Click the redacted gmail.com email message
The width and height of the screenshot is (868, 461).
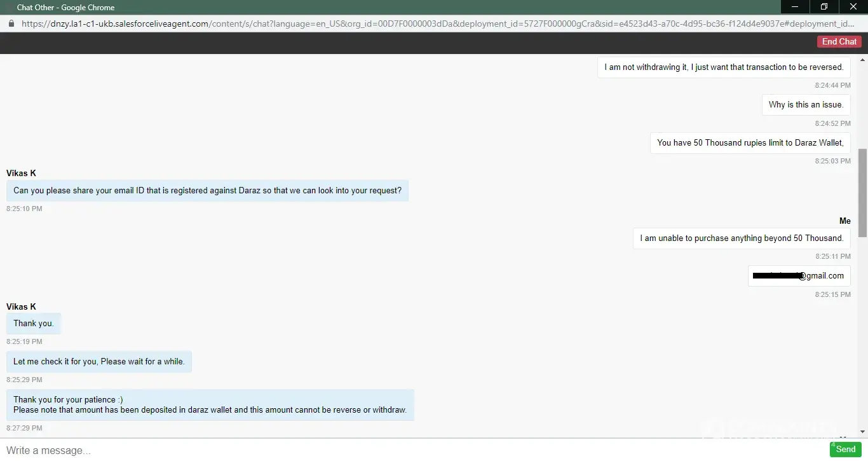click(x=799, y=276)
